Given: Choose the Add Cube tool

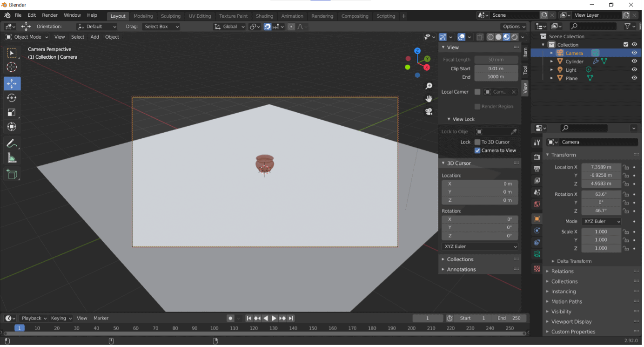Looking at the screenshot, I should [12, 175].
